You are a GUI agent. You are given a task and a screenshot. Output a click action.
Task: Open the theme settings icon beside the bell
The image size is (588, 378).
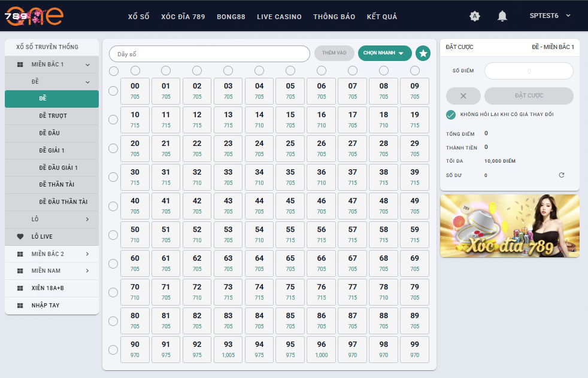pos(475,16)
